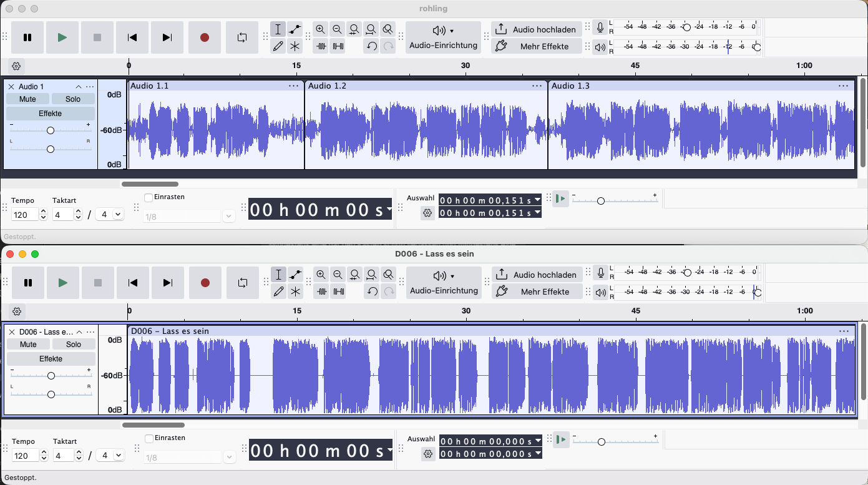868x485 pixels.
Task: Mute the Audio 1 track
Action: click(x=27, y=99)
